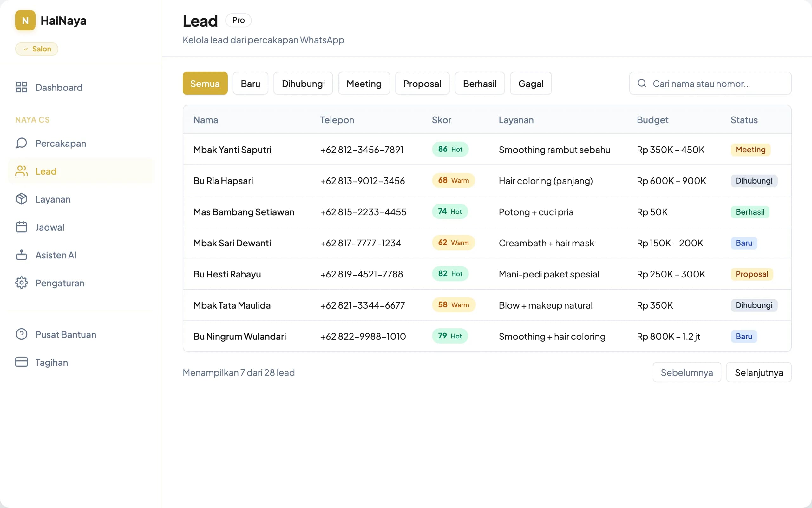
Task: Select the Semua filter tab
Action: click(x=205, y=83)
